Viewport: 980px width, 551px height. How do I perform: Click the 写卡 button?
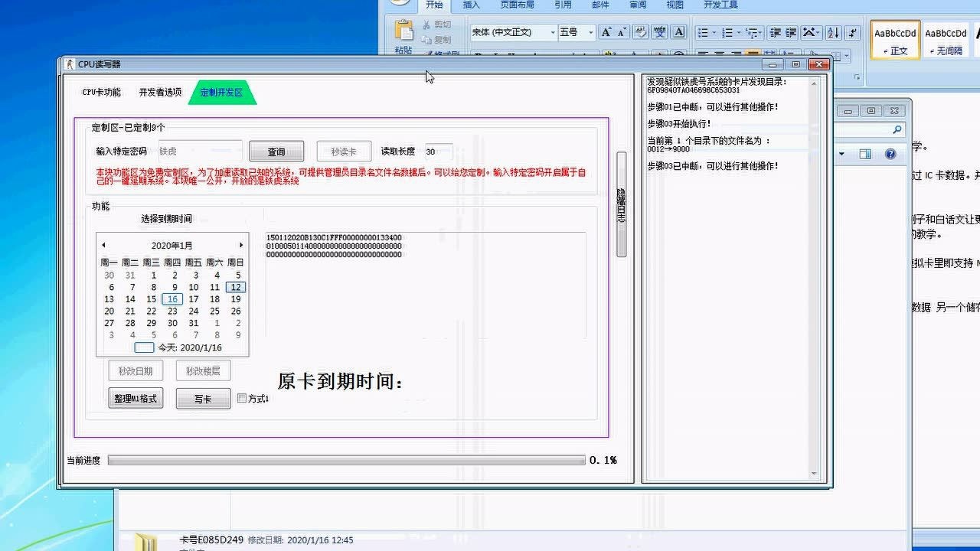coord(203,399)
